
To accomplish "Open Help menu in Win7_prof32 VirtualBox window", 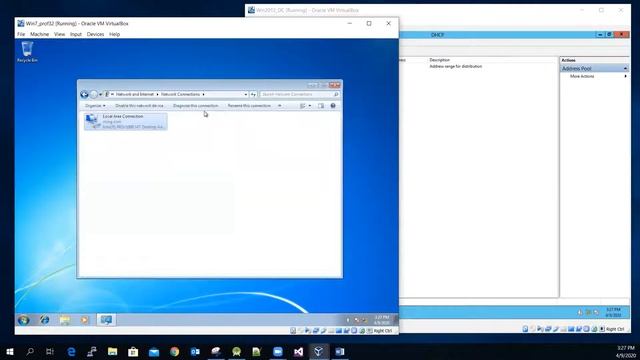I will click(115, 34).
